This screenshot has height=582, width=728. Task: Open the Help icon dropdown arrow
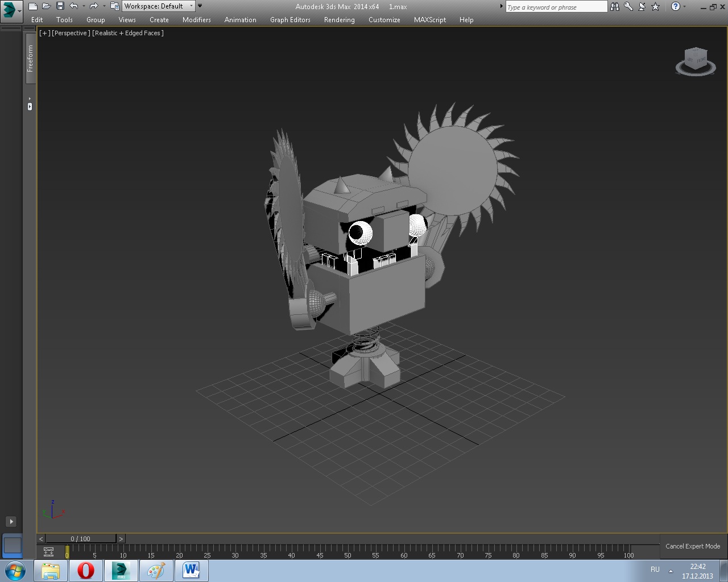coord(684,7)
